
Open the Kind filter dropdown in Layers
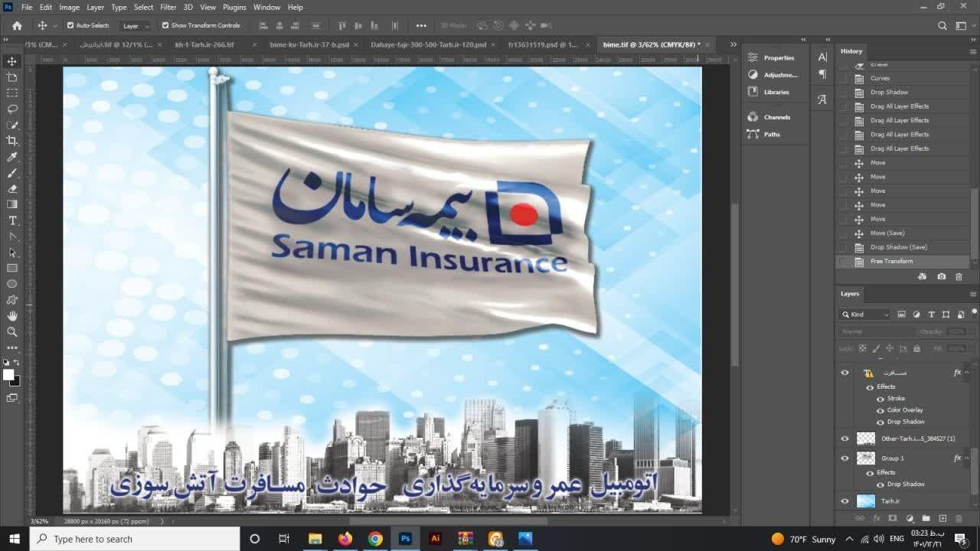pos(866,315)
